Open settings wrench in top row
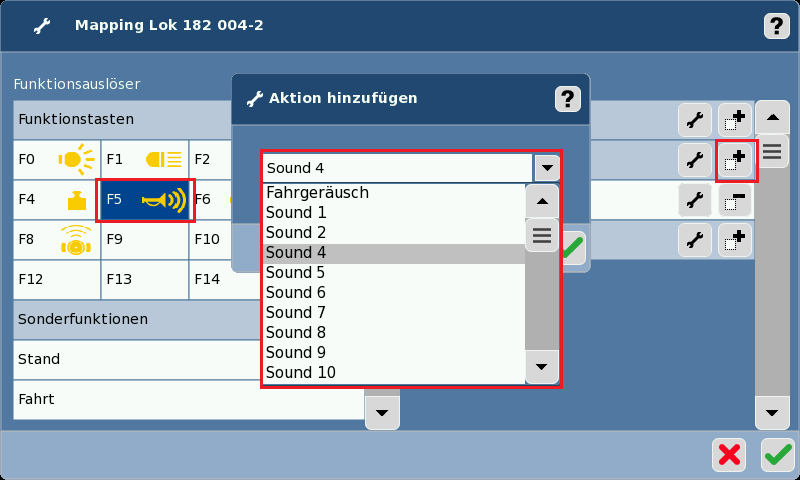800x480 pixels. point(694,120)
